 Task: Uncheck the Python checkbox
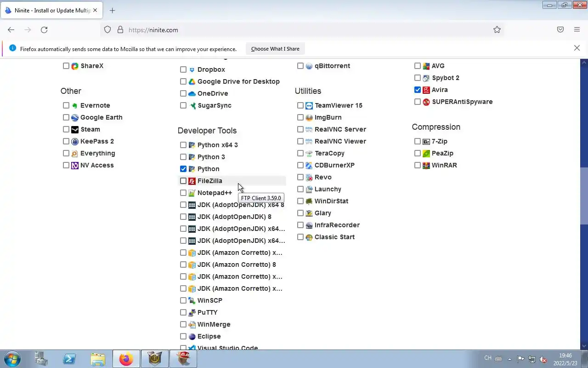click(183, 169)
